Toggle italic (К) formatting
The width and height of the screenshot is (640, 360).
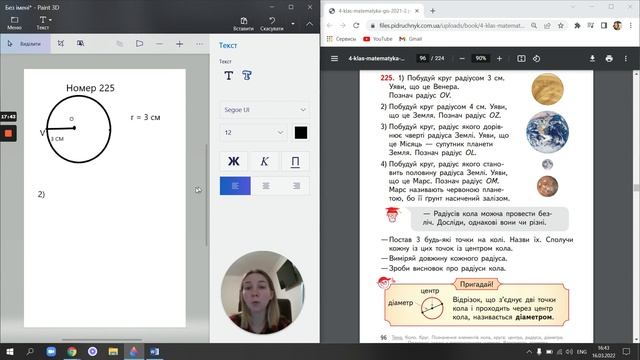pyautogui.click(x=264, y=162)
